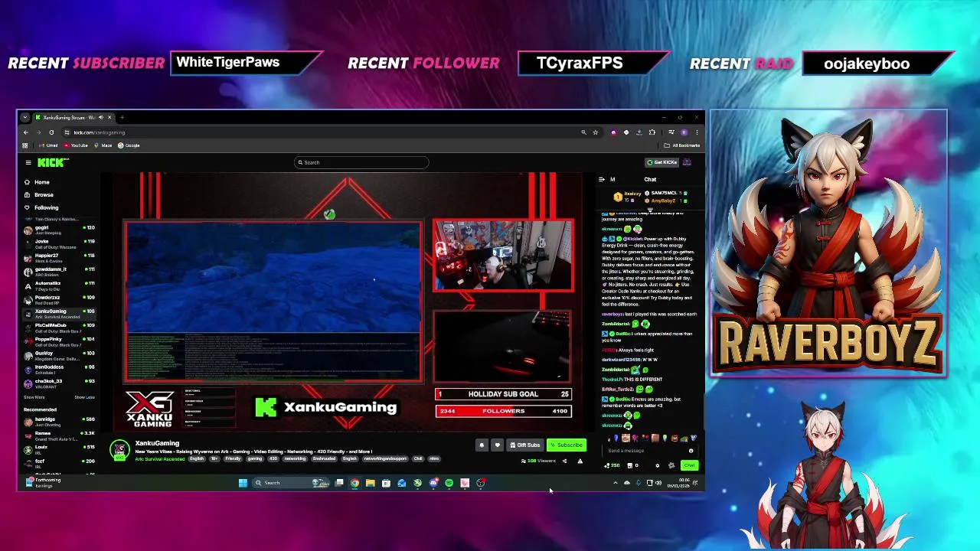Click the report warning icon below Subscribe
This screenshot has width=980, height=551.
click(x=580, y=461)
